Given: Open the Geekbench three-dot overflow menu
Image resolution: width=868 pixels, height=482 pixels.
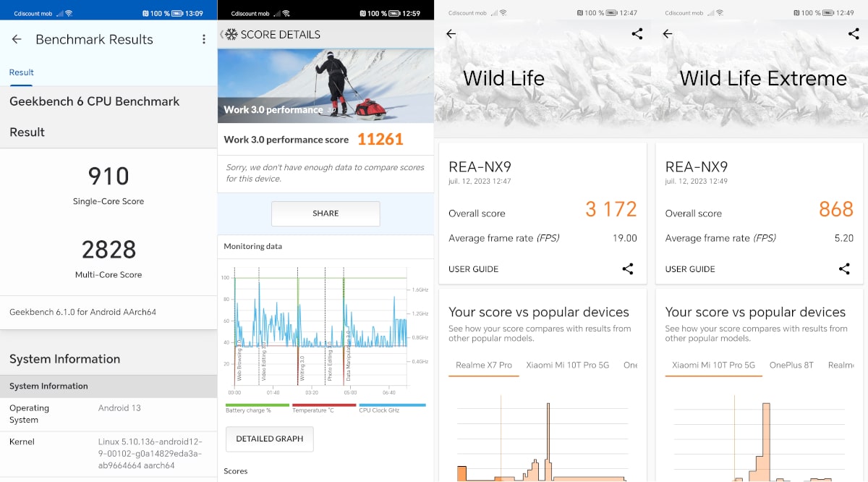Looking at the screenshot, I should click(204, 40).
